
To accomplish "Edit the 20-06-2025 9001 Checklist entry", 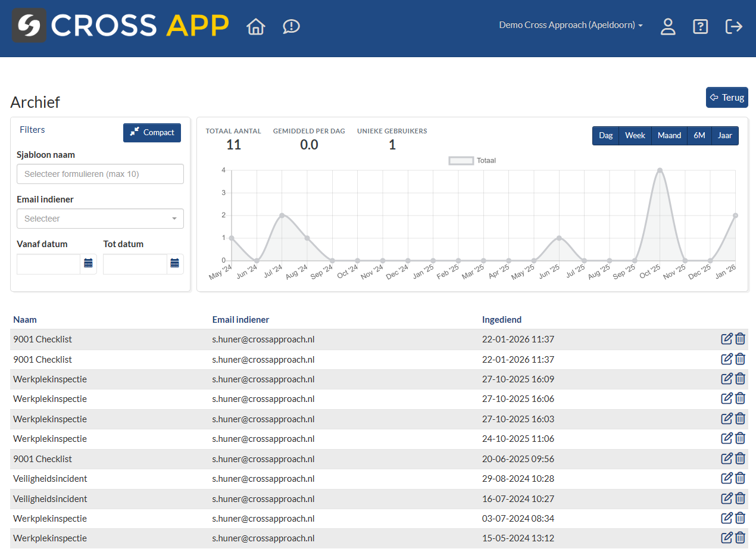I will 726,459.
